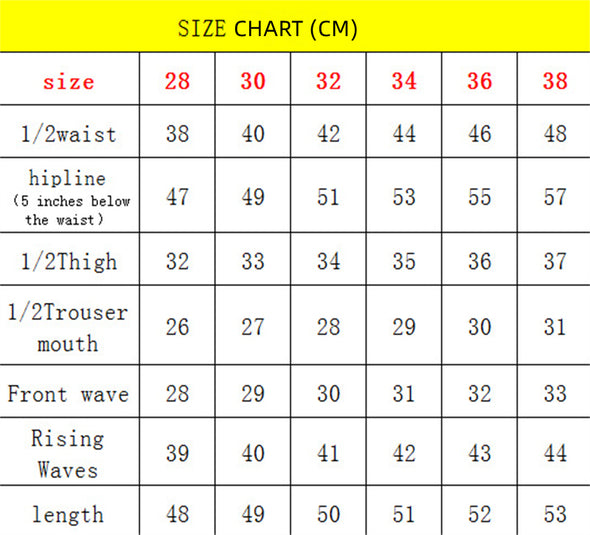Select the red size 34 column header

pos(404,81)
